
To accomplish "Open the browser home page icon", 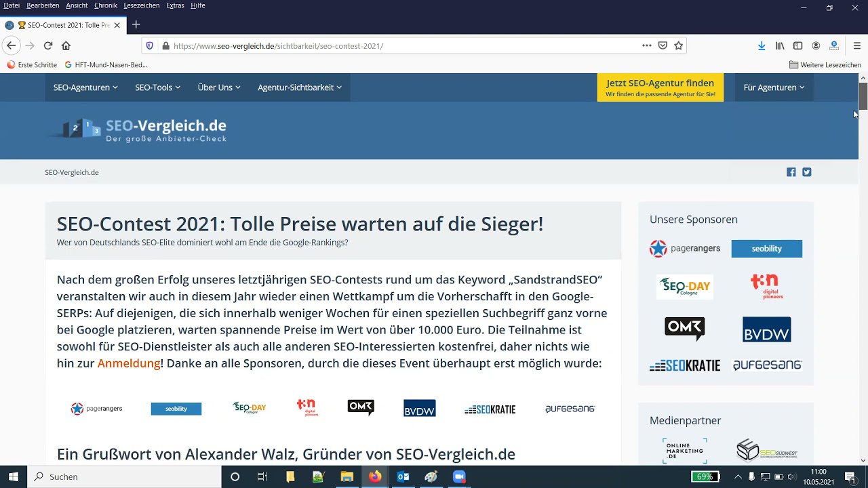I will (66, 45).
